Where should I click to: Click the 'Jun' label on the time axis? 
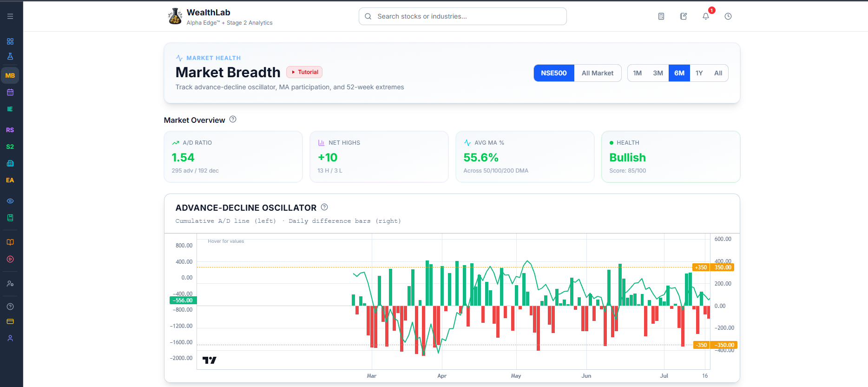click(586, 376)
